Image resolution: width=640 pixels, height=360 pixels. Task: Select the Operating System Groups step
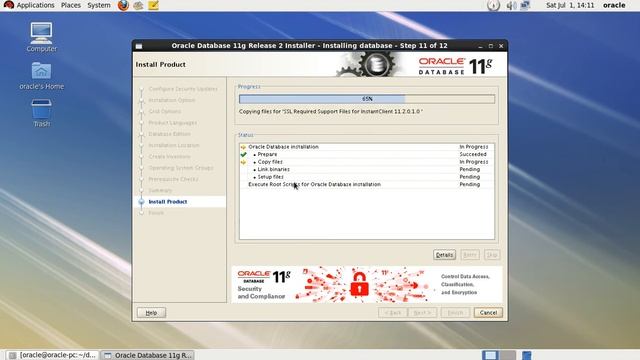tap(181, 168)
